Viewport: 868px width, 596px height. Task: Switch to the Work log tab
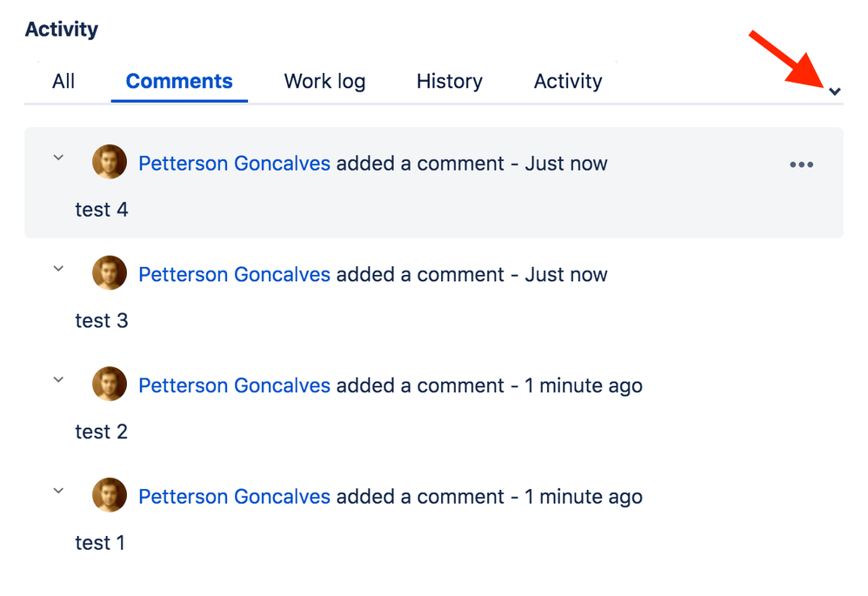coord(324,81)
